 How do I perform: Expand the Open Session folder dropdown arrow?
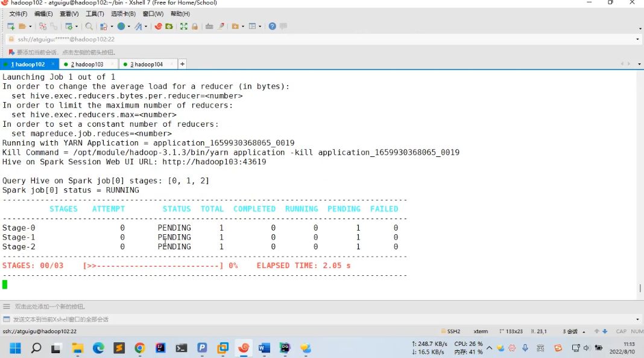(x=30, y=27)
